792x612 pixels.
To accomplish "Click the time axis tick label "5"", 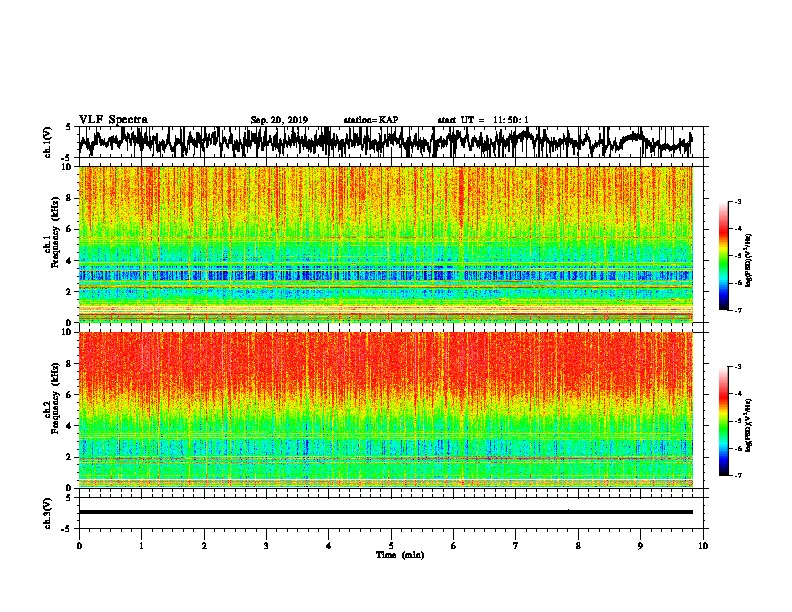I will (x=391, y=546).
